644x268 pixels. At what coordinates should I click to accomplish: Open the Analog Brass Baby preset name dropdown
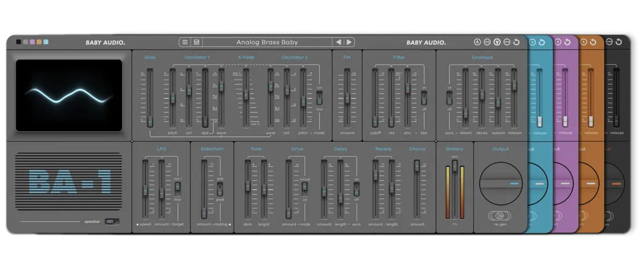pos(267,42)
